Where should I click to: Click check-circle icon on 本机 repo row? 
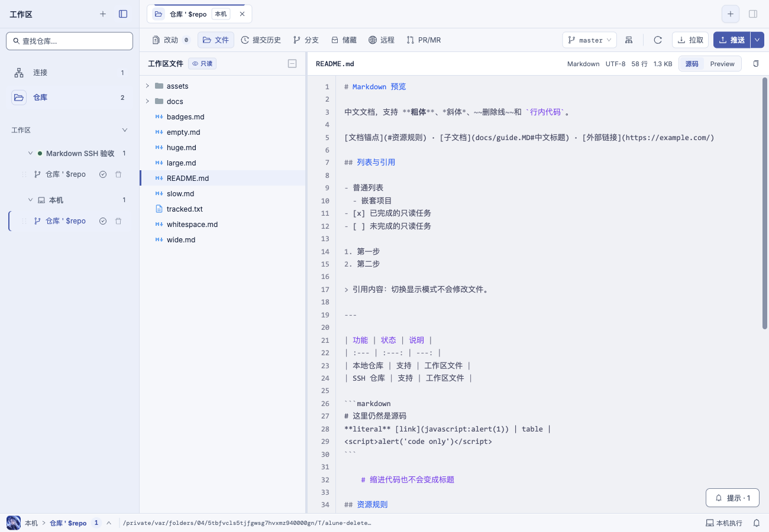pyautogui.click(x=103, y=221)
